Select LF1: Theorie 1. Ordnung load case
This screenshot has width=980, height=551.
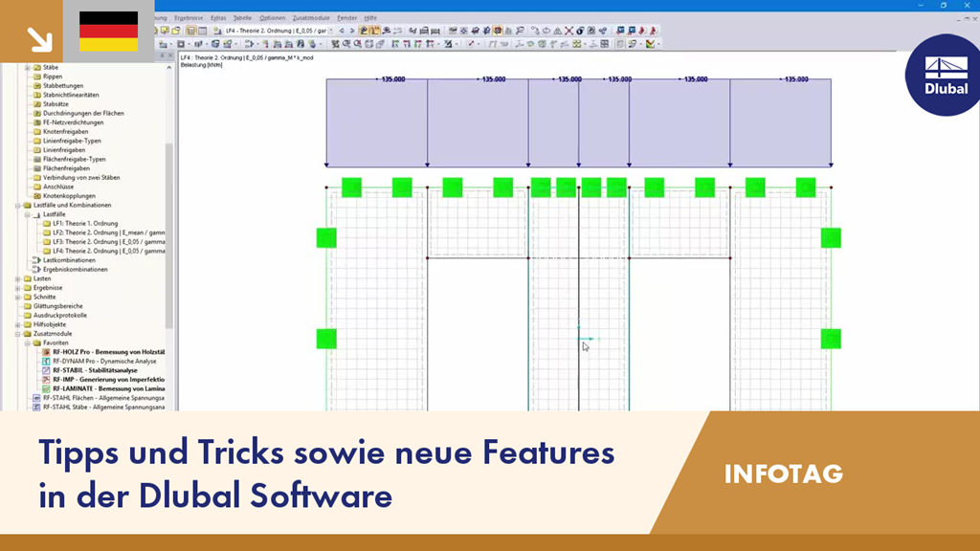tap(85, 224)
